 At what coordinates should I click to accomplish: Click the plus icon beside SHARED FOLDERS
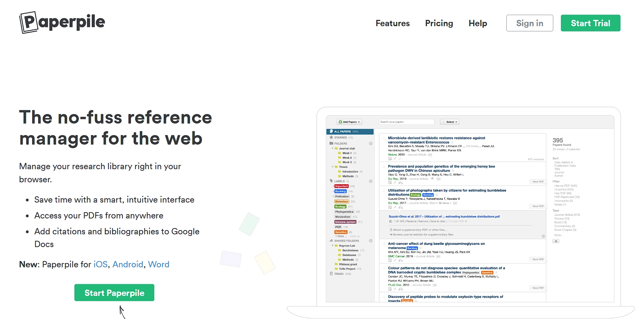click(371, 241)
